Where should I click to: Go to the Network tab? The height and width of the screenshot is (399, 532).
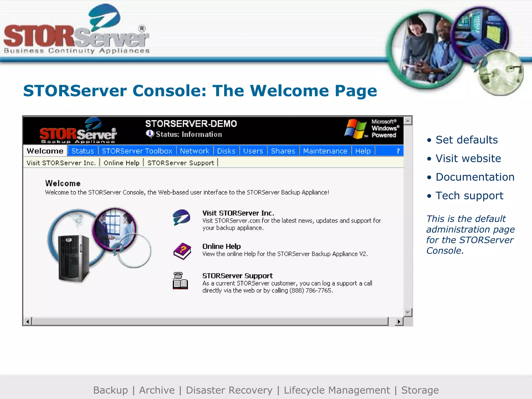click(195, 151)
